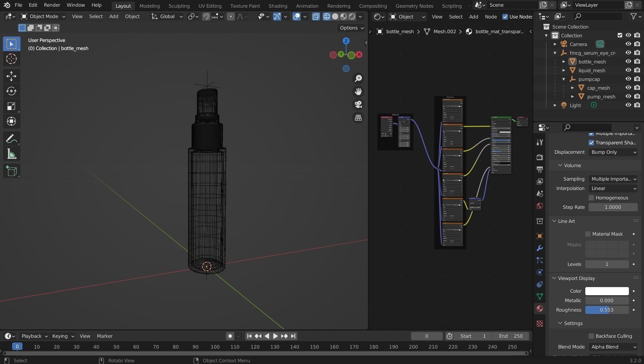This screenshot has height=364, width=644.
Task: Hide bottle_mesh in viewport
Action: tap(628, 61)
